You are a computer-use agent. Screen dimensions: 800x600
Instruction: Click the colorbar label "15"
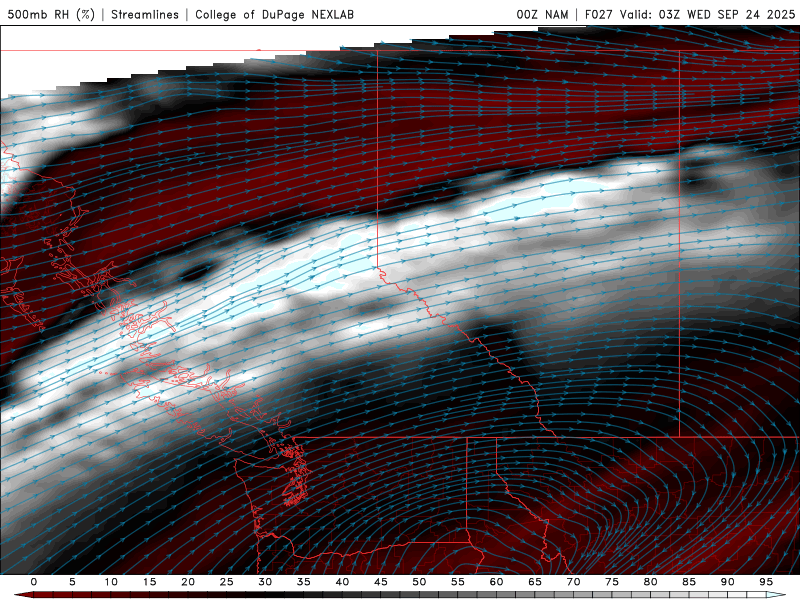(x=149, y=582)
